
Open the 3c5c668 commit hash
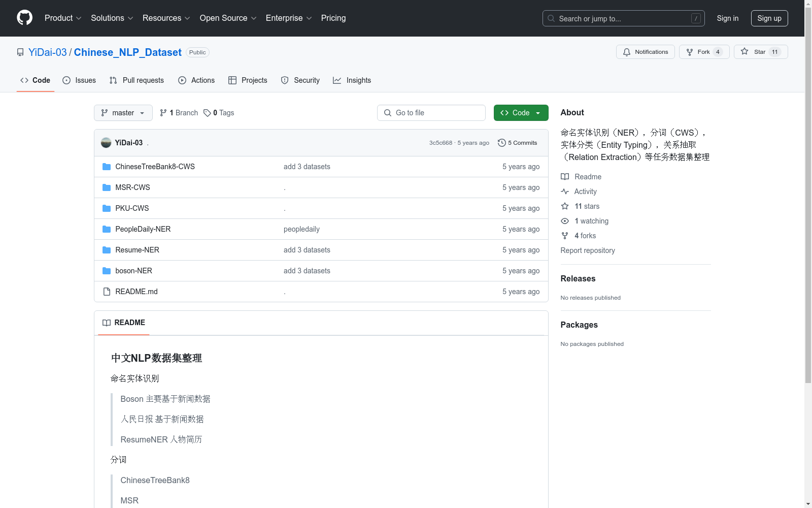[x=441, y=143]
